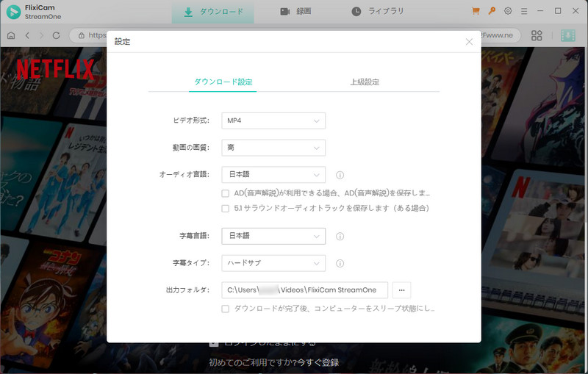Image resolution: width=588 pixels, height=374 pixels.
Task: Close the 設定 dialog with X
Action: pos(469,42)
